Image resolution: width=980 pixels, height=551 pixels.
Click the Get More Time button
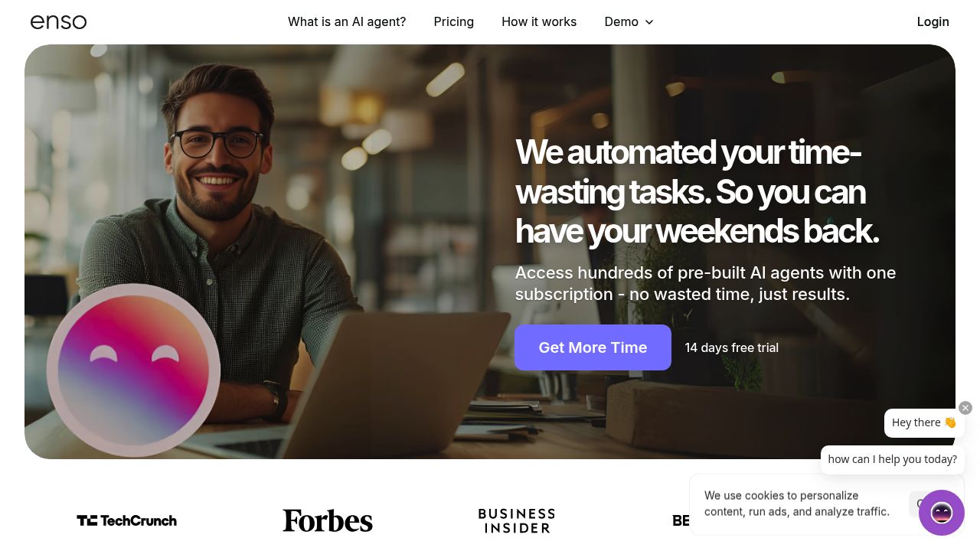(x=593, y=347)
